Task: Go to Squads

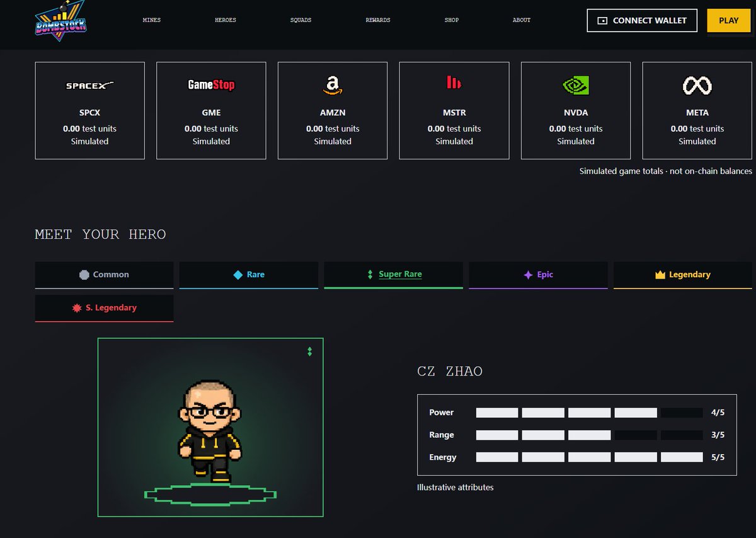Action: [301, 20]
